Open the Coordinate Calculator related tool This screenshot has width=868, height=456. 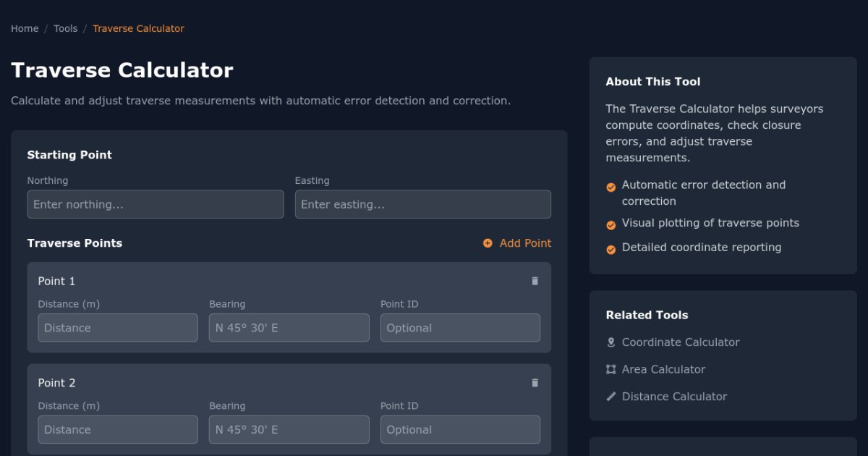coord(680,342)
